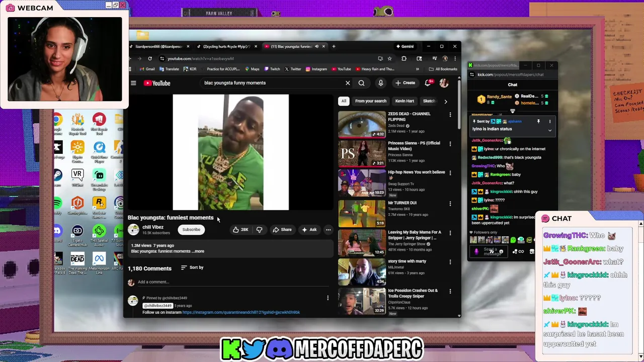
Task: Expand the pinned message chevron in Kick chat
Action: click(550, 130)
